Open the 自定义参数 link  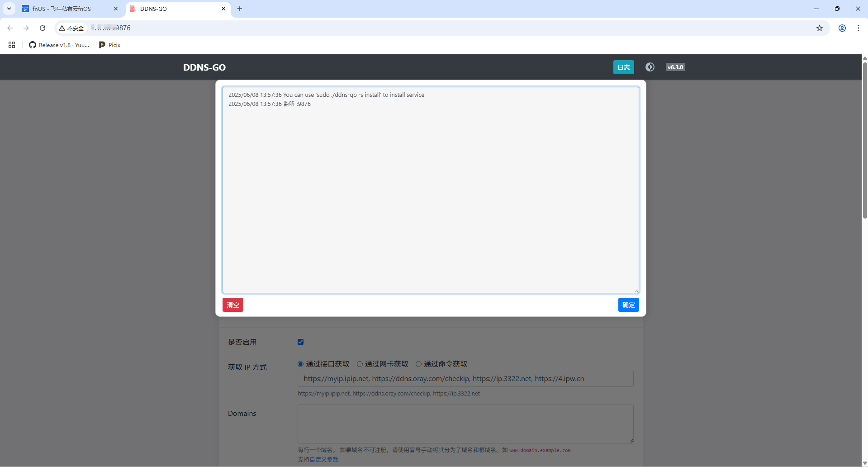coord(324,459)
